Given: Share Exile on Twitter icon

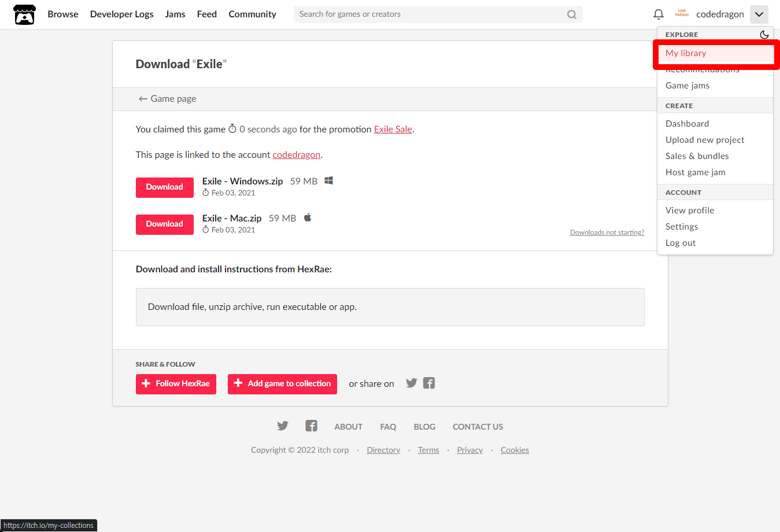Looking at the screenshot, I should point(411,383).
